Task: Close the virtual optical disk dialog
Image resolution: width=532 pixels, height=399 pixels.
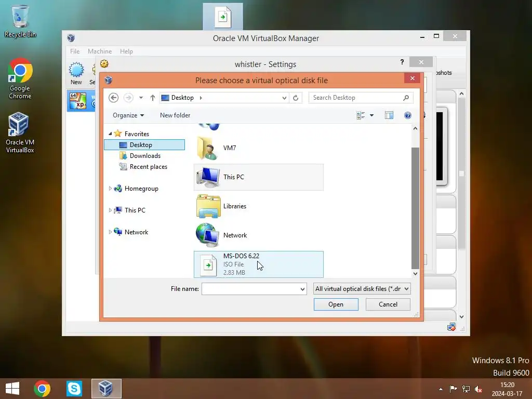Action: pyautogui.click(x=412, y=78)
